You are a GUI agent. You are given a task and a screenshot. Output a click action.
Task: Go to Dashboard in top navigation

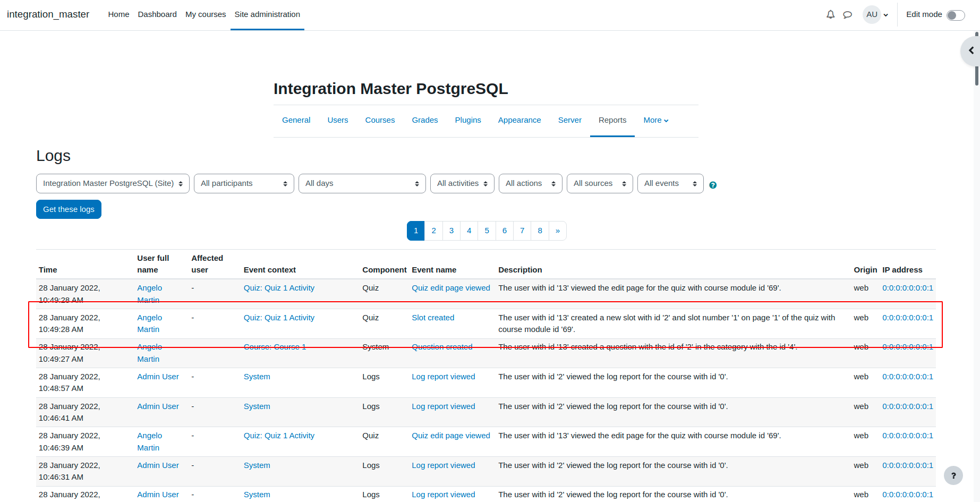click(x=157, y=14)
